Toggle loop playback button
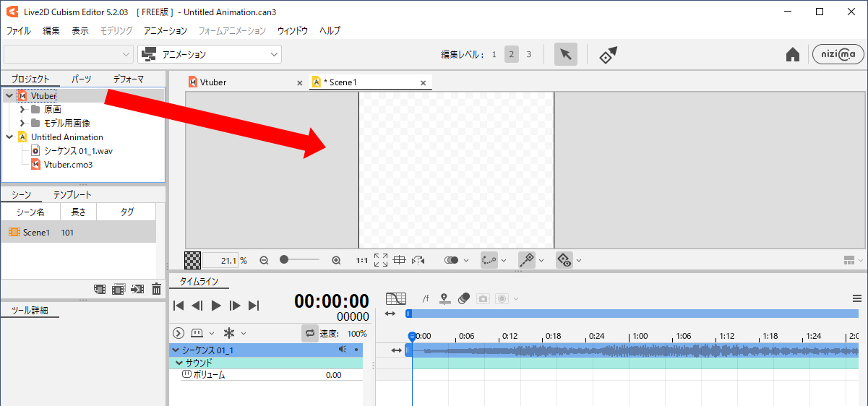The width and height of the screenshot is (868, 406). [x=310, y=333]
